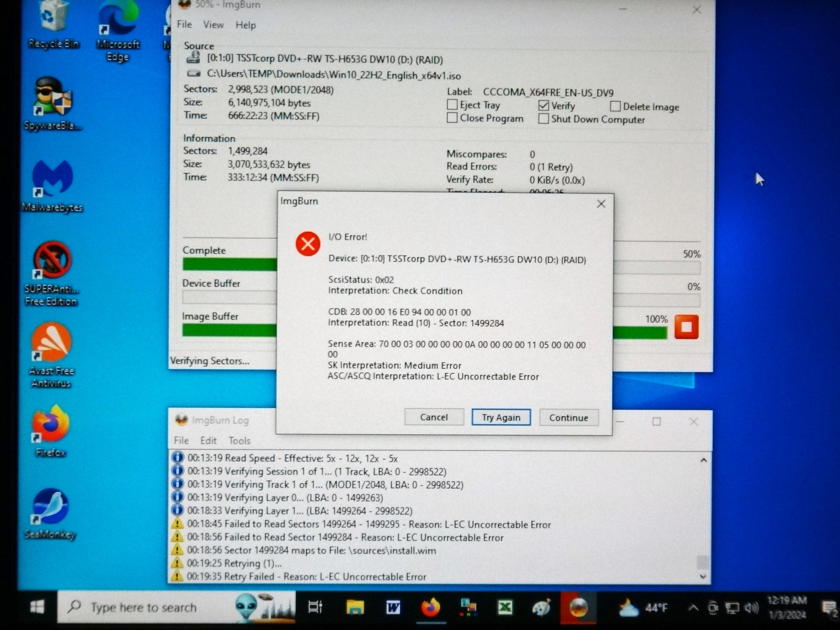Open Avast Free Antivirus shortcut

tap(51, 355)
